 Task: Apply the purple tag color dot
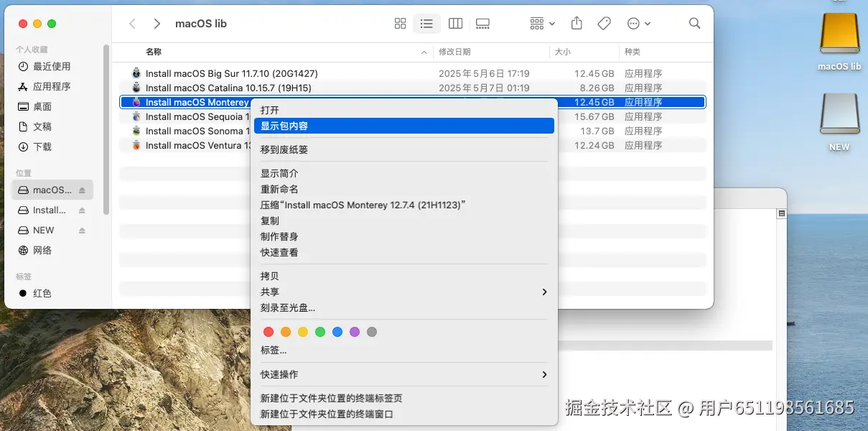355,332
